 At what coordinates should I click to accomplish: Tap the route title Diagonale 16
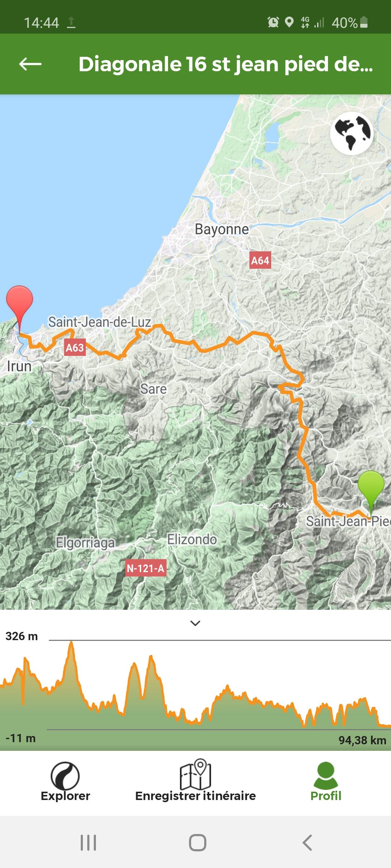tap(226, 64)
